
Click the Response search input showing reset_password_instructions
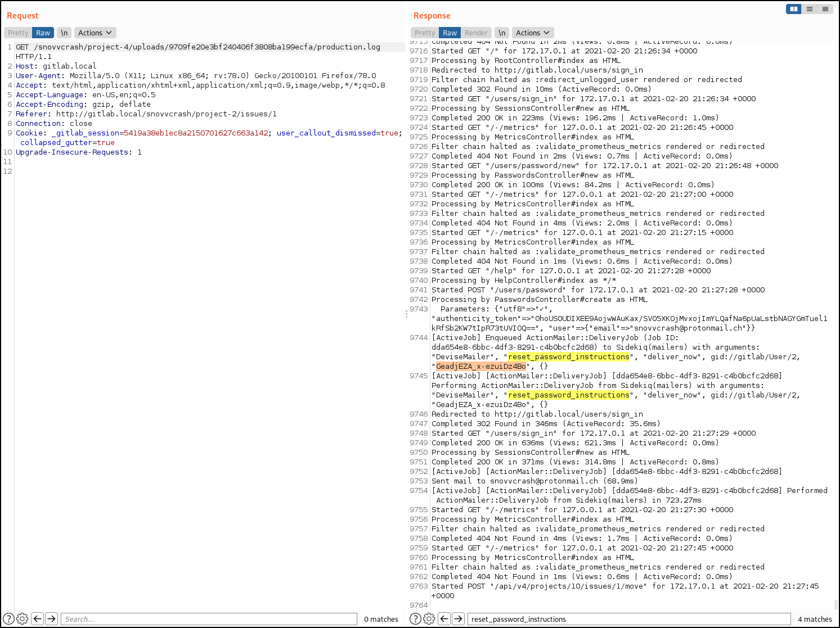pyautogui.click(x=630, y=618)
